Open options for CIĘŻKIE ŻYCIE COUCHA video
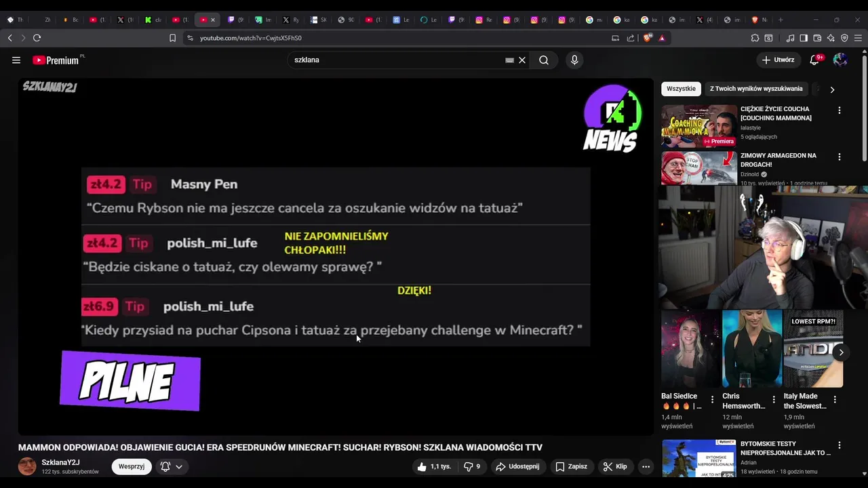The width and height of the screenshot is (868, 488). tap(839, 110)
